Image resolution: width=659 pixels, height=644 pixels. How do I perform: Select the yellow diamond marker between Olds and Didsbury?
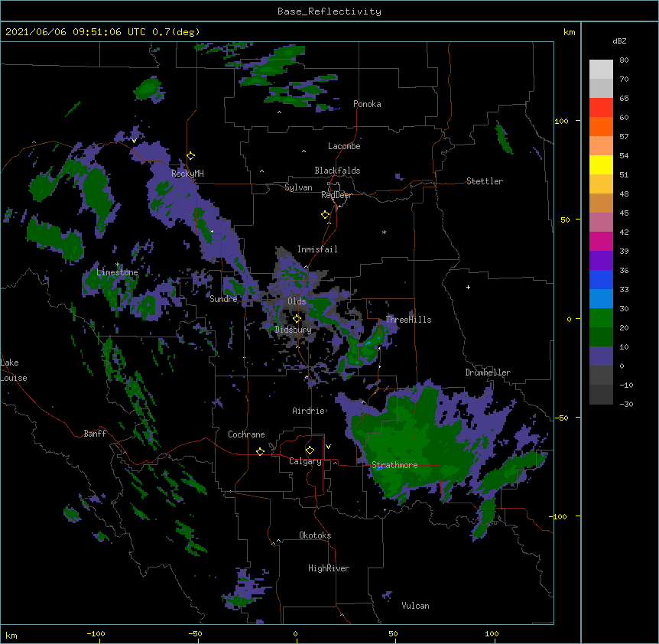tap(297, 319)
